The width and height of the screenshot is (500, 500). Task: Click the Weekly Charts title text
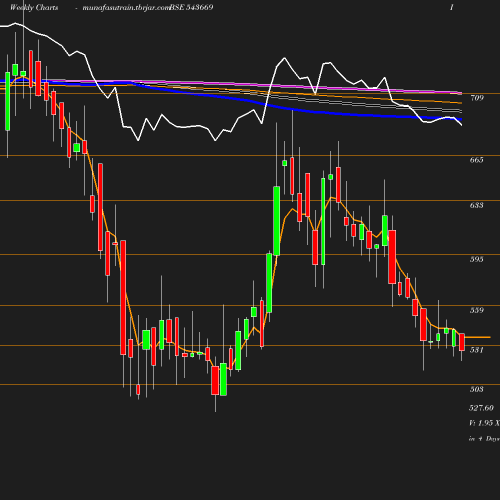[34, 7]
